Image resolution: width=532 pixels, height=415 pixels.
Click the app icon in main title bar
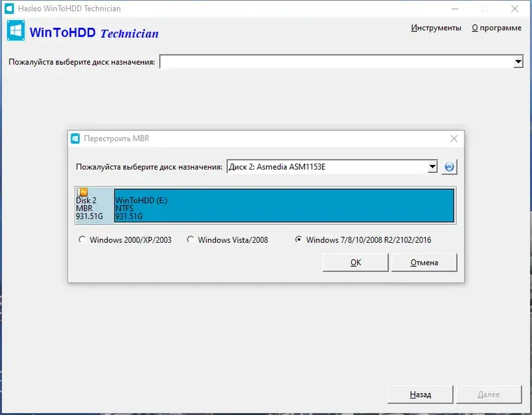9,8
